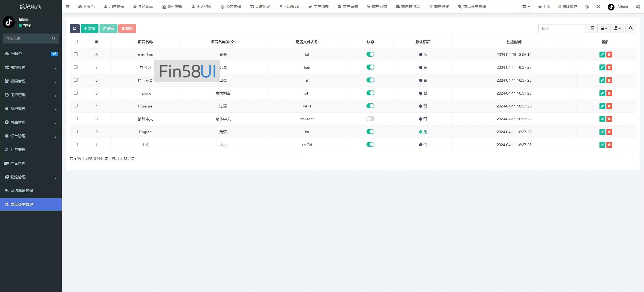Screen dimensions: 644x292
Task: Open the export dropdown above the table
Action: tap(617, 28)
